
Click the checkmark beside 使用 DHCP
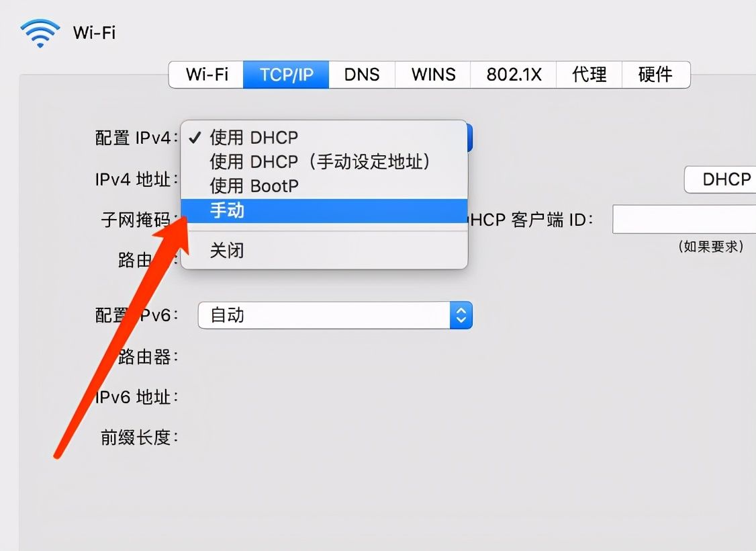[195, 138]
